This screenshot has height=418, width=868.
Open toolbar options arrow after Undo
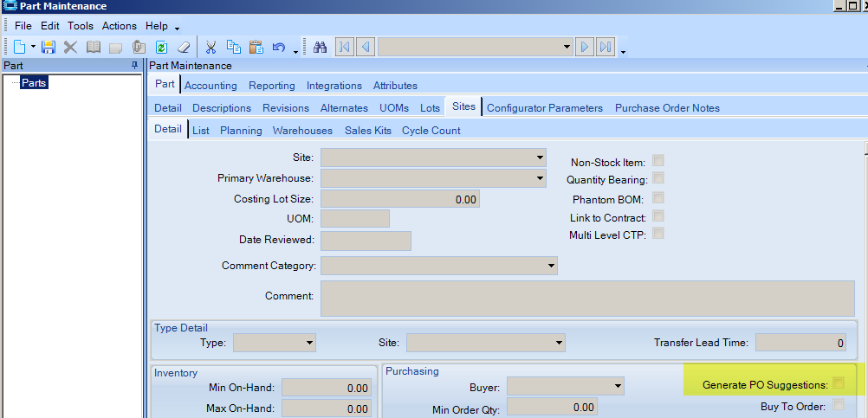[x=295, y=52]
